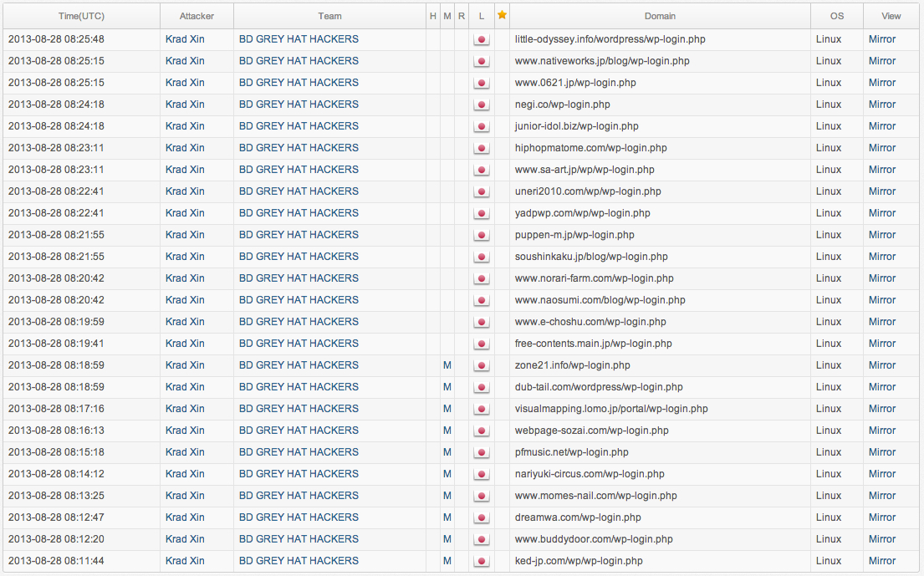Click the gold star column header icon
This screenshot has width=924, height=576.
point(502,15)
